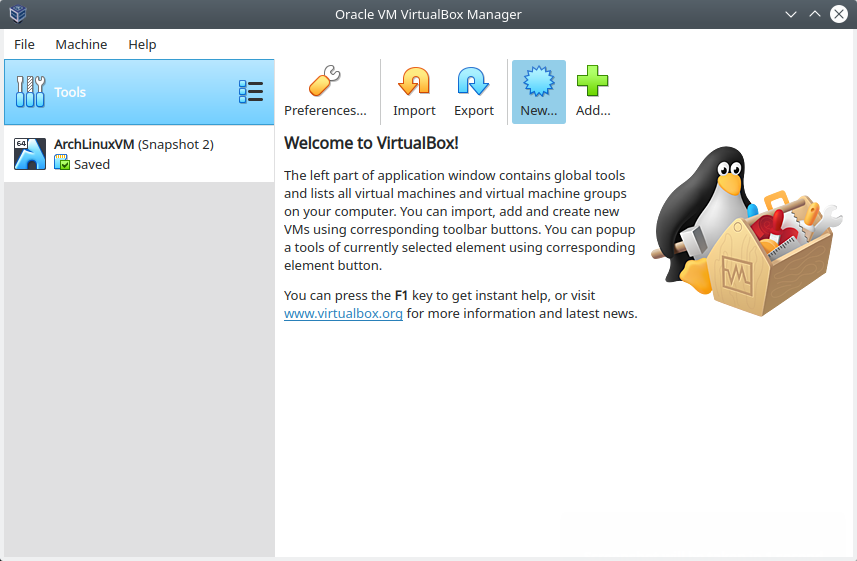Click the VirtualBox cube icon in title bar

pos(18,14)
